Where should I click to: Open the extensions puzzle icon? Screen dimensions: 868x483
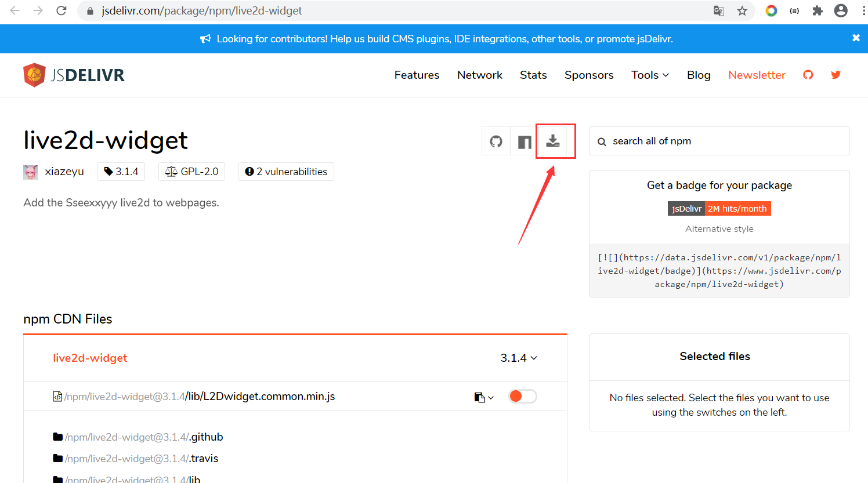coord(818,10)
